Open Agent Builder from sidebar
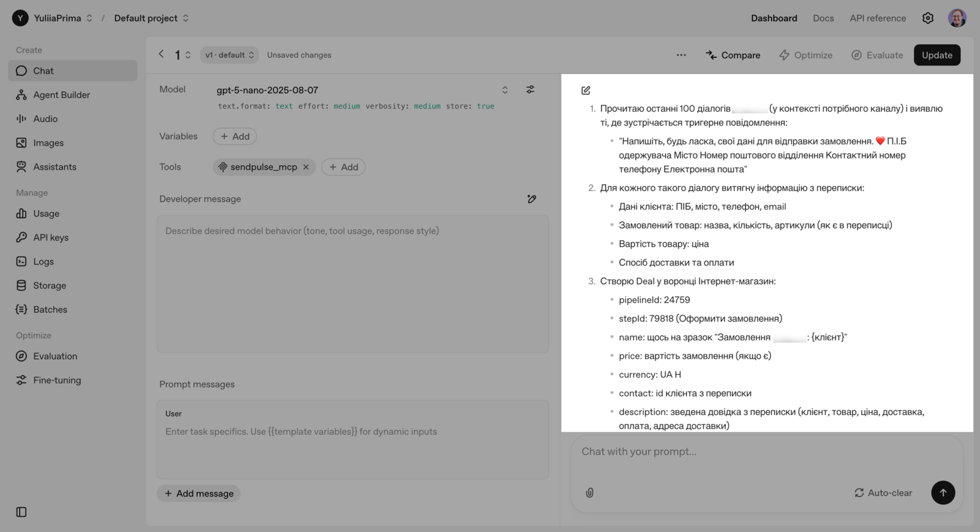Viewport: 980px width, 532px height. (x=72, y=95)
